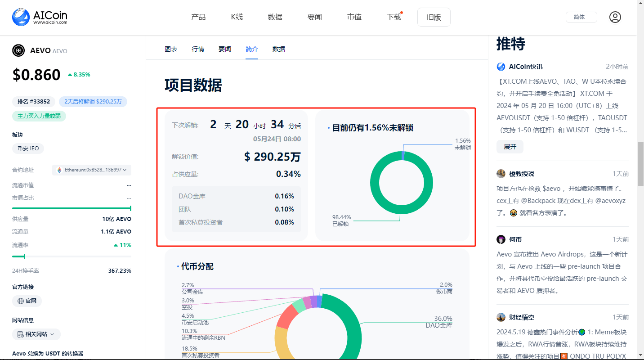Select the 简介 tab
The height and width of the screenshot is (360, 644).
pyautogui.click(x=252, y=49)
